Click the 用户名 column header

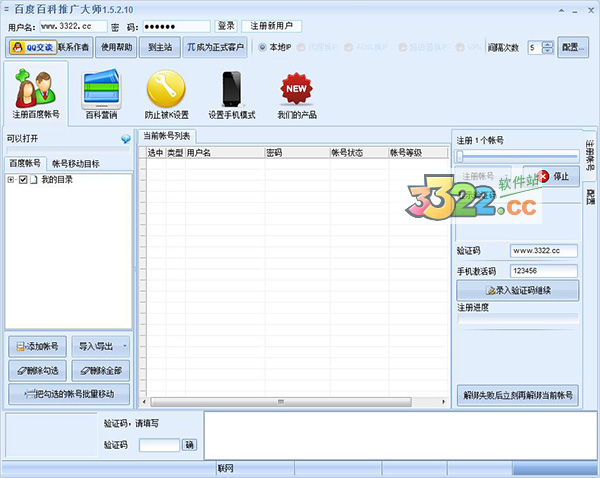point(225,153)
